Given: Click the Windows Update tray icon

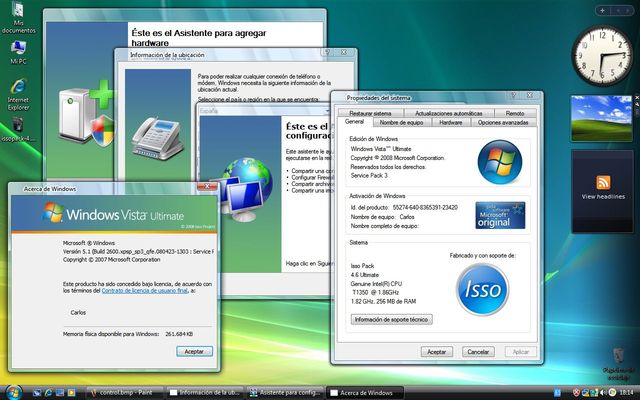Looking at the screenshot, I should coord(584,393).
